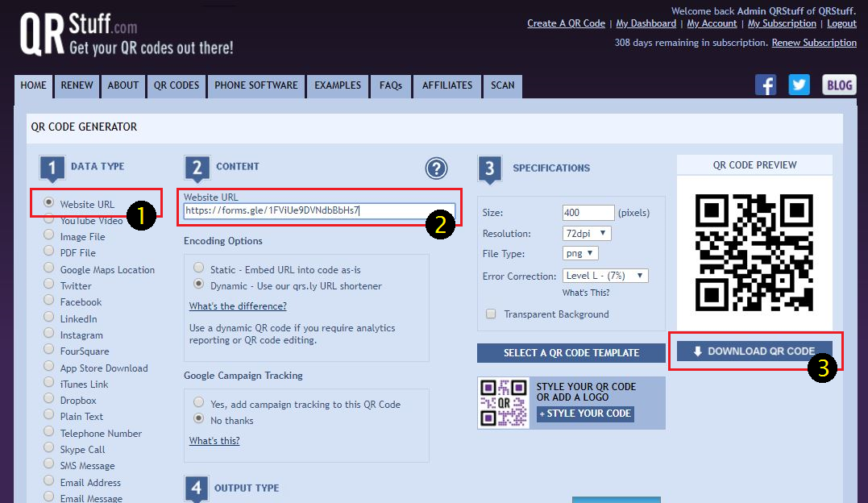Open the FAQs tab
Image resolution: width=868 pixels, height=503 pixels.
391,86
